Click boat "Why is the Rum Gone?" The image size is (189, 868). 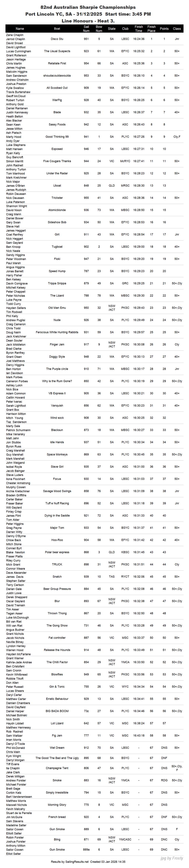[57, 381]
